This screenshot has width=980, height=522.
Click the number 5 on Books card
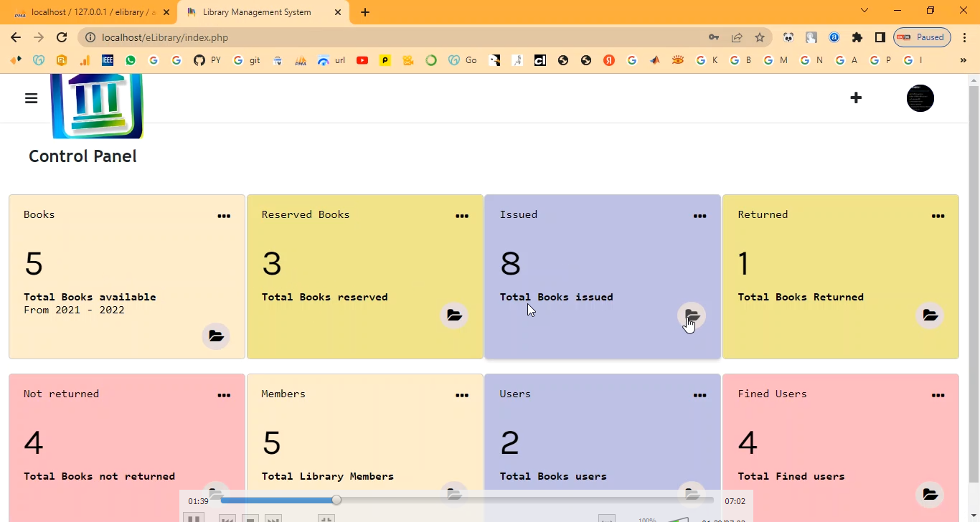(34, 264)
